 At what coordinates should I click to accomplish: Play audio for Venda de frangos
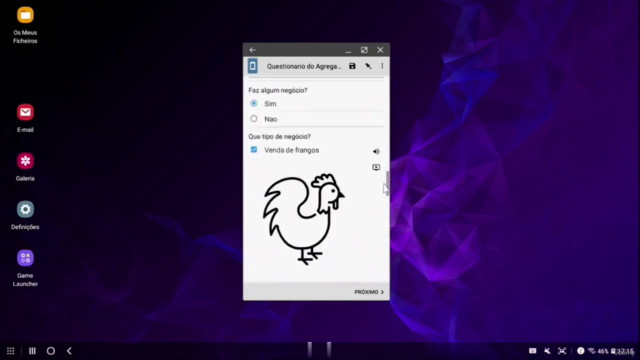pyautogui.click(x=376, y=151)
